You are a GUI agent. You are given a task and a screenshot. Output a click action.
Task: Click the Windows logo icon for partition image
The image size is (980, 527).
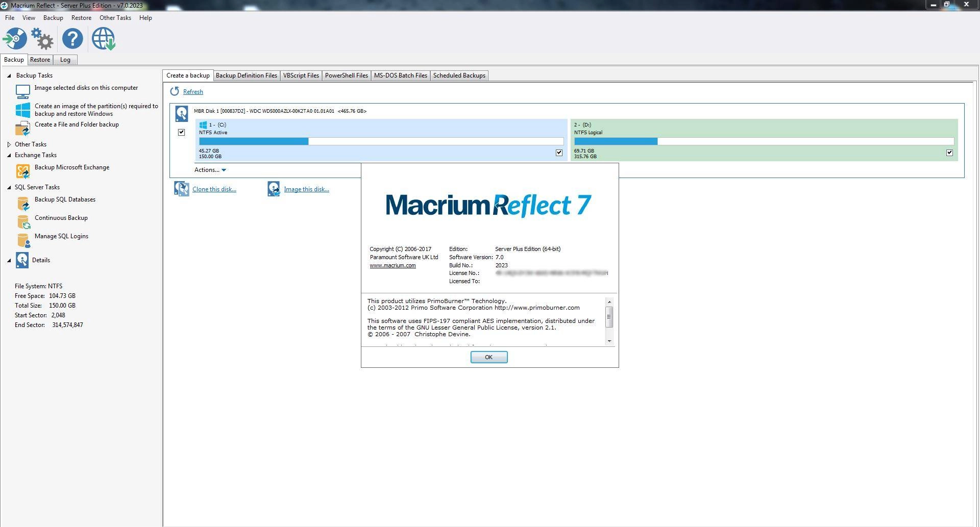point(23,110)
